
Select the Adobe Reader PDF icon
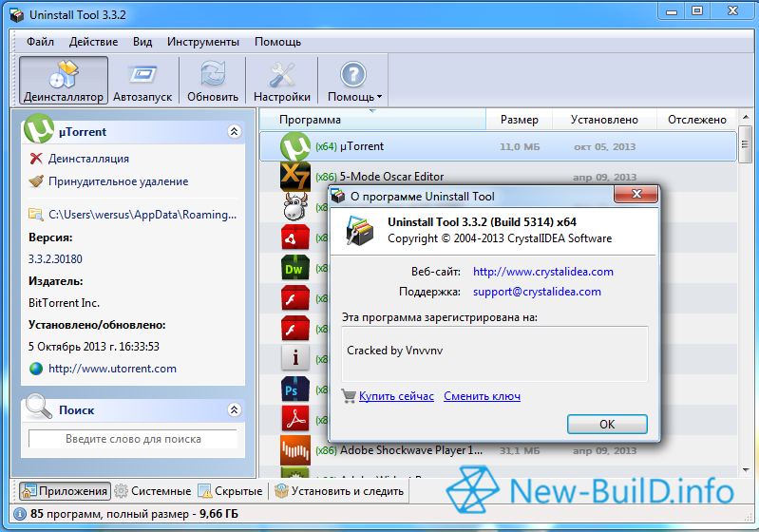tap(295, 419)
